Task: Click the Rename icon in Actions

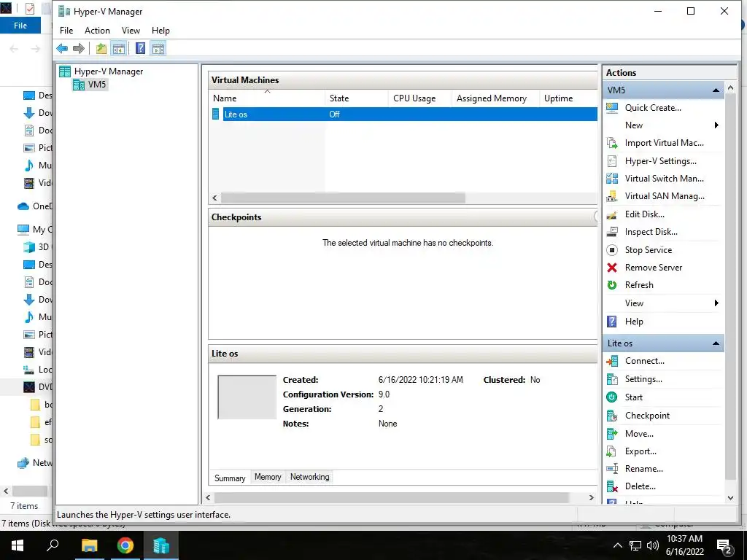Action: pos(612,469)
